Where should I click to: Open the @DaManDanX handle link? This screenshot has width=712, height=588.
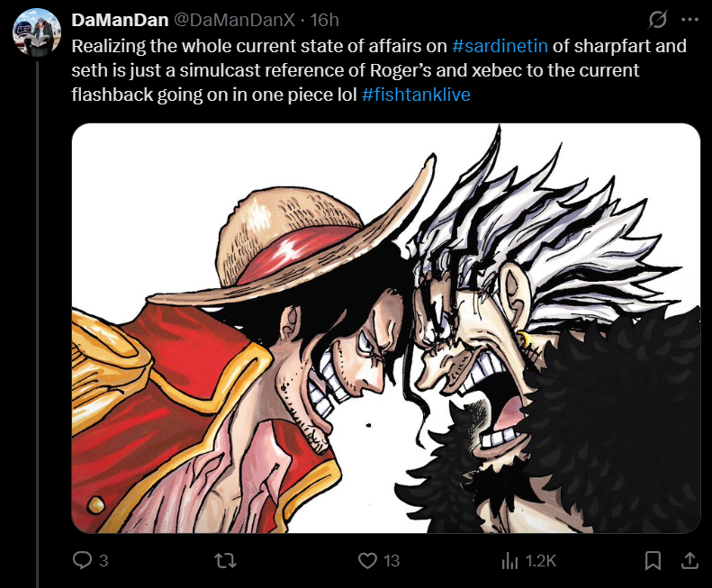235,20
